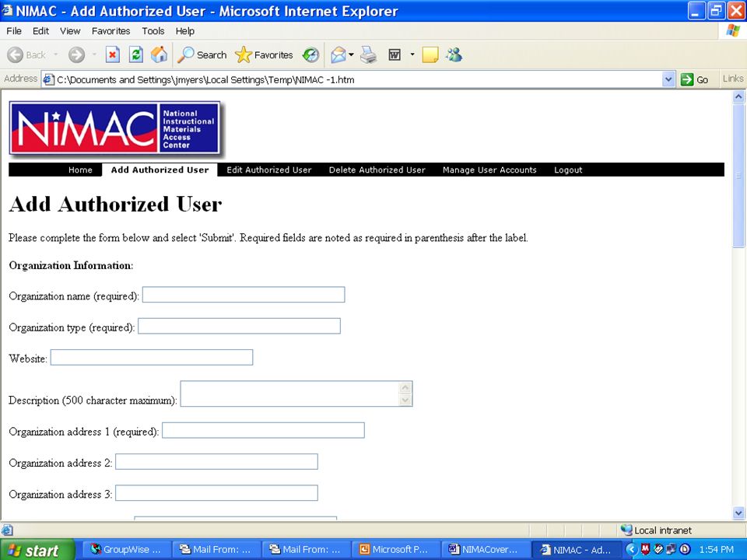Open Manage User Accounts page
This screenshot has height=560, width=747.
tap(489, 170)
